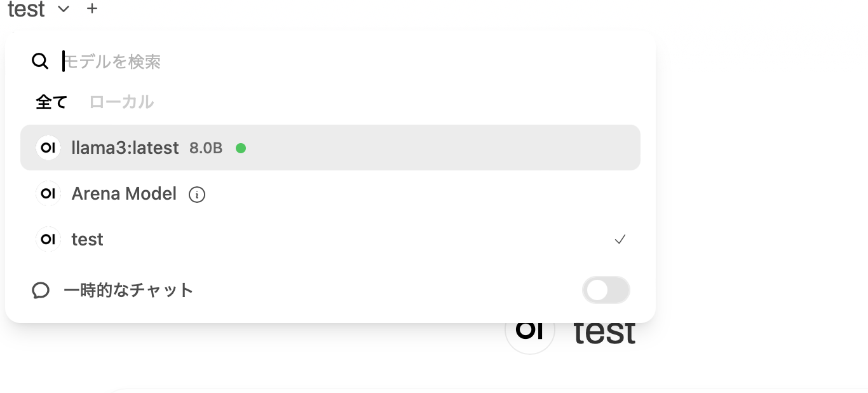Click the checkmark on the test model row
This screenshot has width=868, height=393.
[x=620, y=240]
